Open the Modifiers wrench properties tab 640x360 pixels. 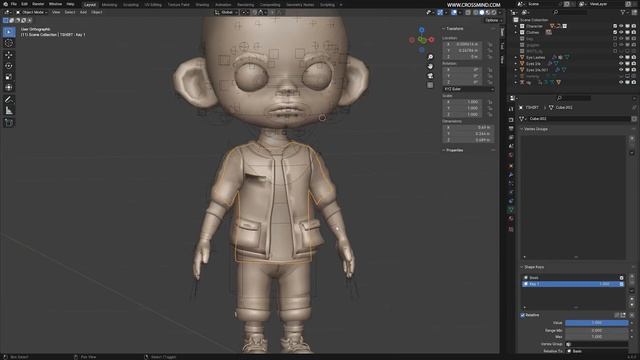click(x=511, y=175)
